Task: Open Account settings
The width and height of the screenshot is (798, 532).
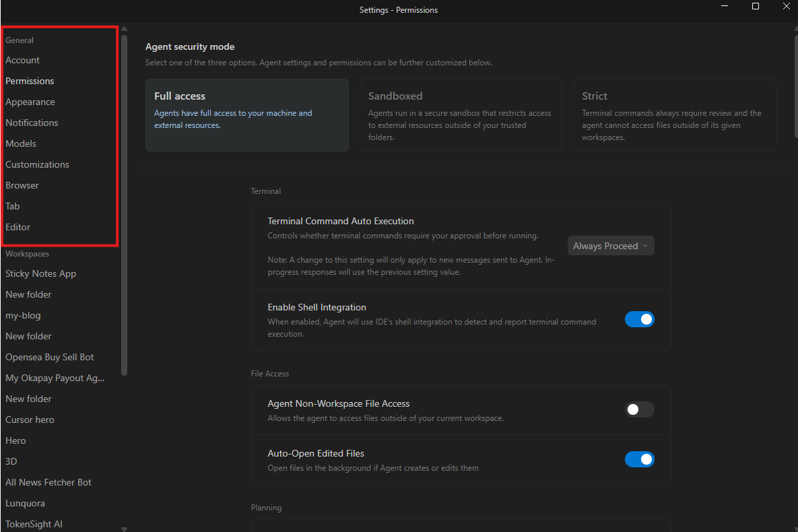Action: (x=22, y=60)
